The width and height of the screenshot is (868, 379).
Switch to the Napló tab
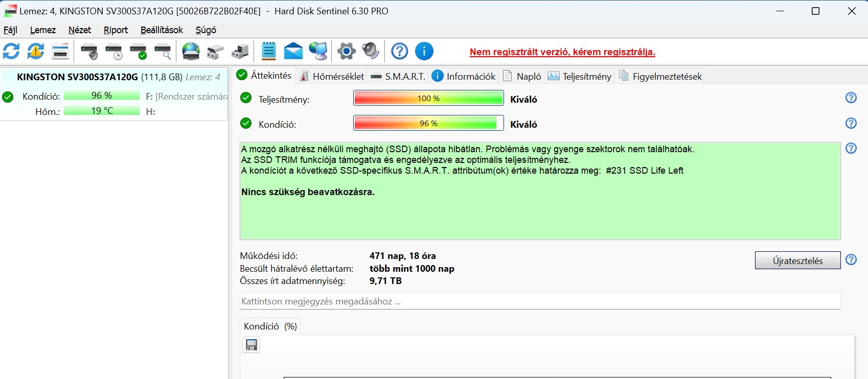522,76
